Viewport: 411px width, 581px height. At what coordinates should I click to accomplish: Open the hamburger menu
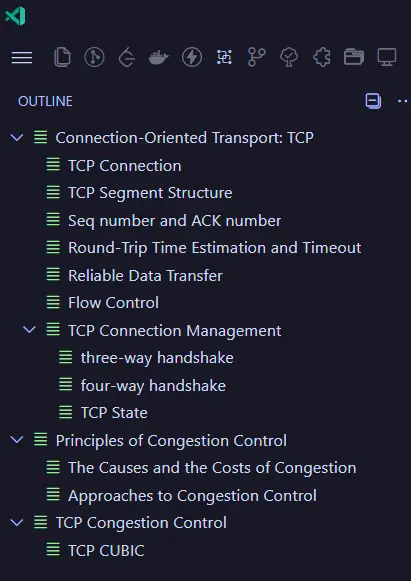(22, 57)
